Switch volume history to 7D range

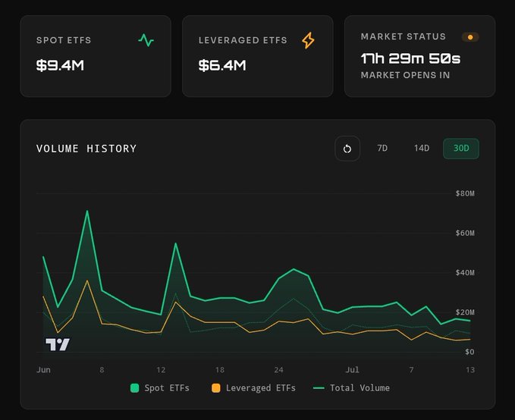pyautogui.click(x=382, y=149)
